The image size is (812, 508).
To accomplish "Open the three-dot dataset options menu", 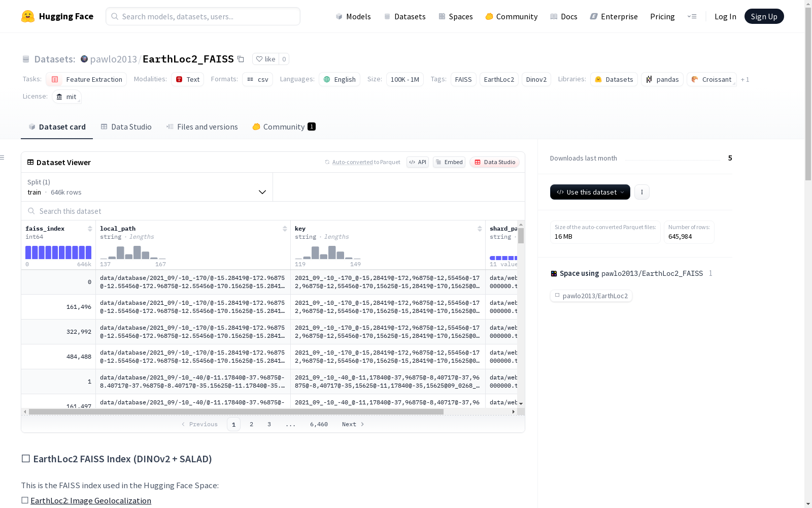I will click(x=642, y=192).
